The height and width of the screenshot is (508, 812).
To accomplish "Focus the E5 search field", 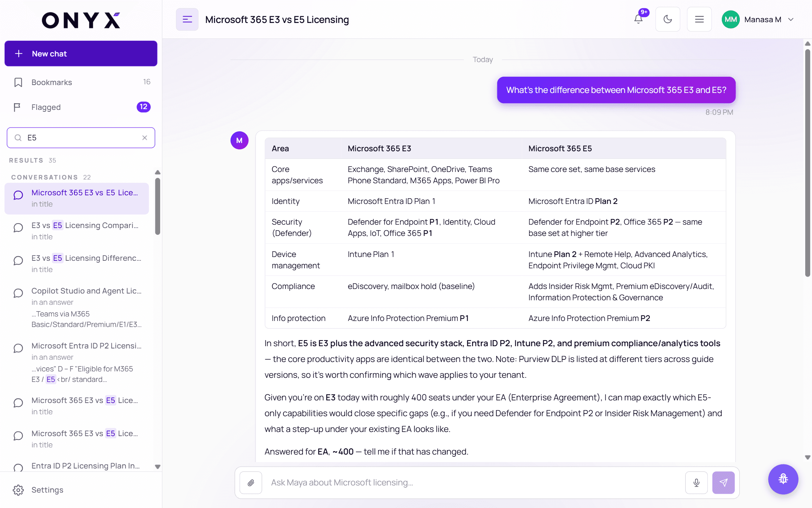I will pos(81,138).
